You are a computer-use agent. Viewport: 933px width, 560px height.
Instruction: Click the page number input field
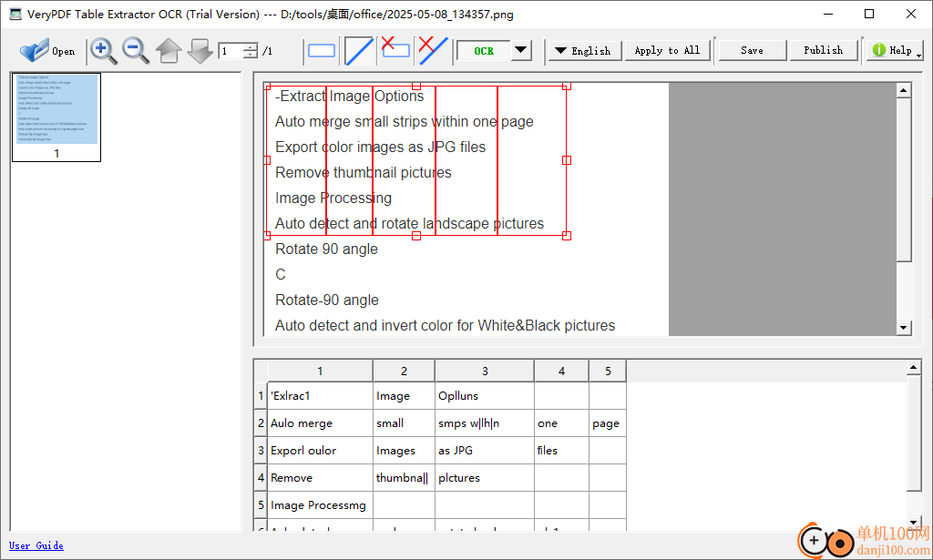pyautogui.click(x=231, y=51)
